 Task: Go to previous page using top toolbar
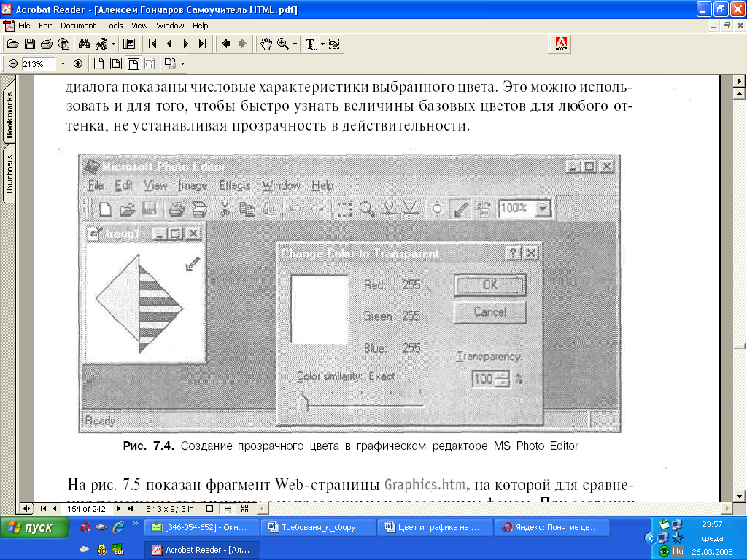(169, 44)
